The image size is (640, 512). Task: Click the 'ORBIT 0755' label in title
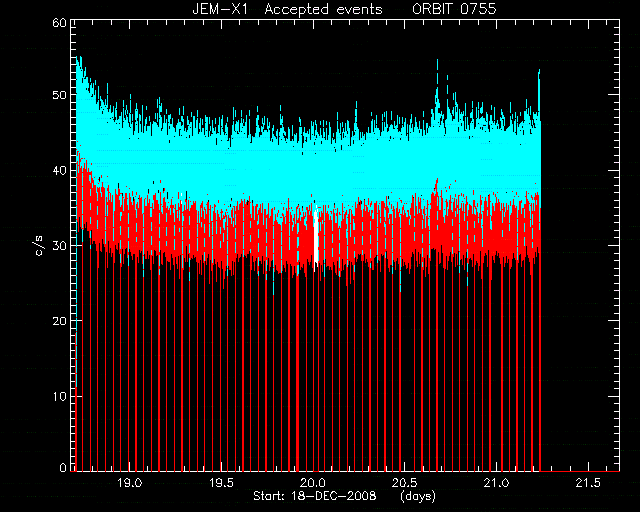coord(454,9)
